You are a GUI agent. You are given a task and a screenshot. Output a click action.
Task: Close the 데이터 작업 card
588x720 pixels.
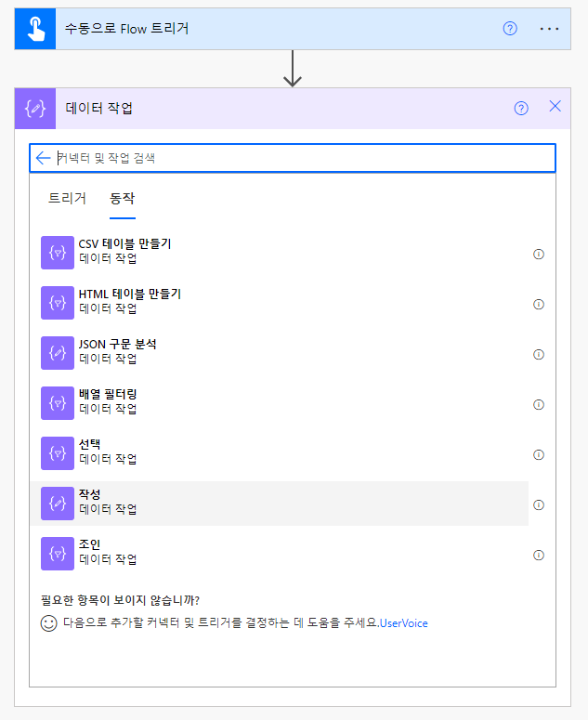[x=555, y=107]
